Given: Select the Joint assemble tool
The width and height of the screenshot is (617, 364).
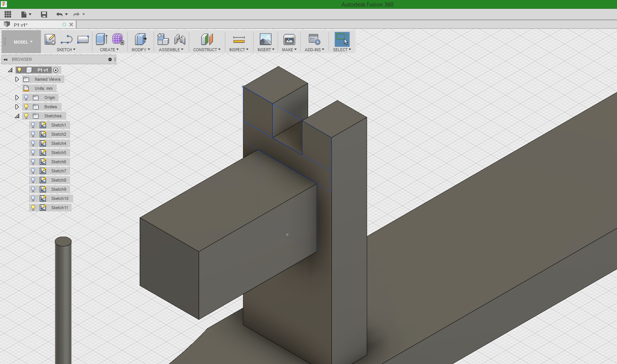Looking at the screenshot, I should 180,39.
